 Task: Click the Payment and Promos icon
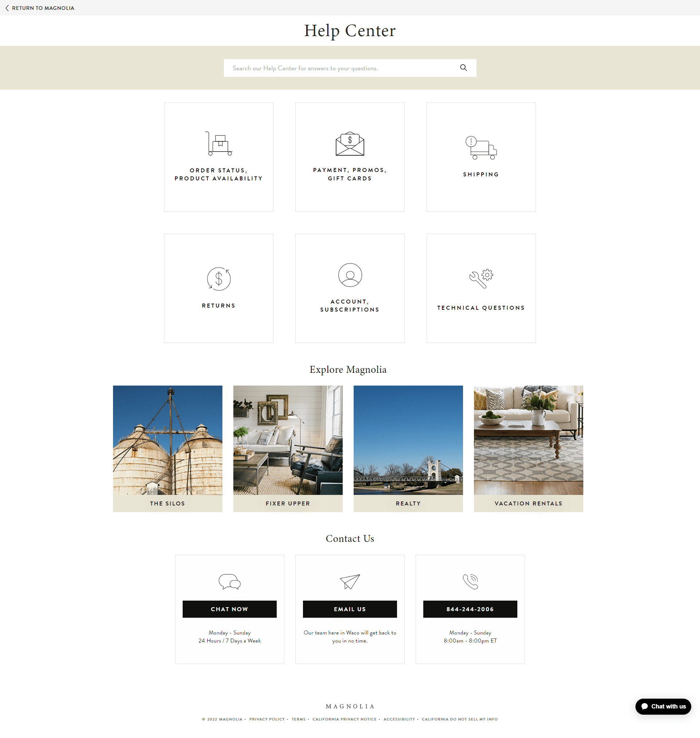point(349,144)
